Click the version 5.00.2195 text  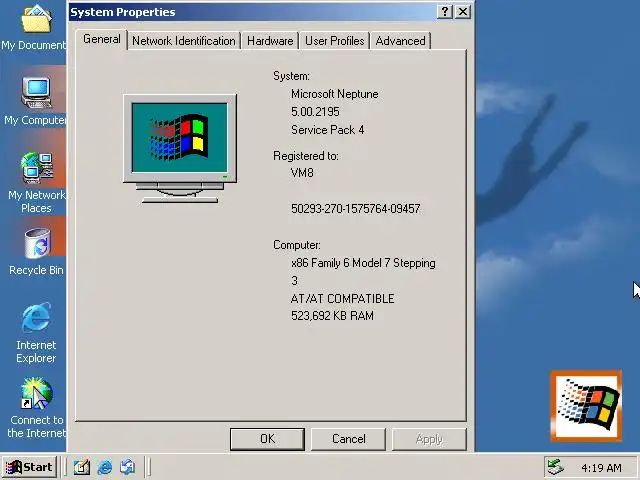[315, 112]
